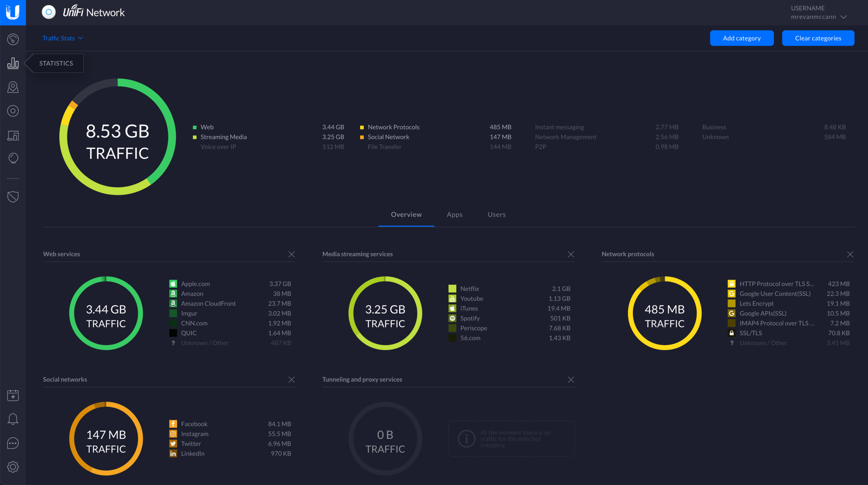Select the Periscope row
The width and height of the screenshot is (868, 485).
click(509, 328)
